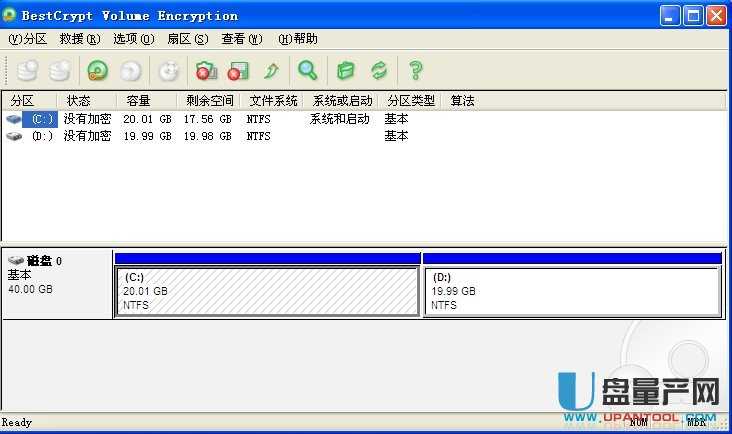Sort by the 剩余空间 column header
The image size is (732, 434).
point(209,101)
